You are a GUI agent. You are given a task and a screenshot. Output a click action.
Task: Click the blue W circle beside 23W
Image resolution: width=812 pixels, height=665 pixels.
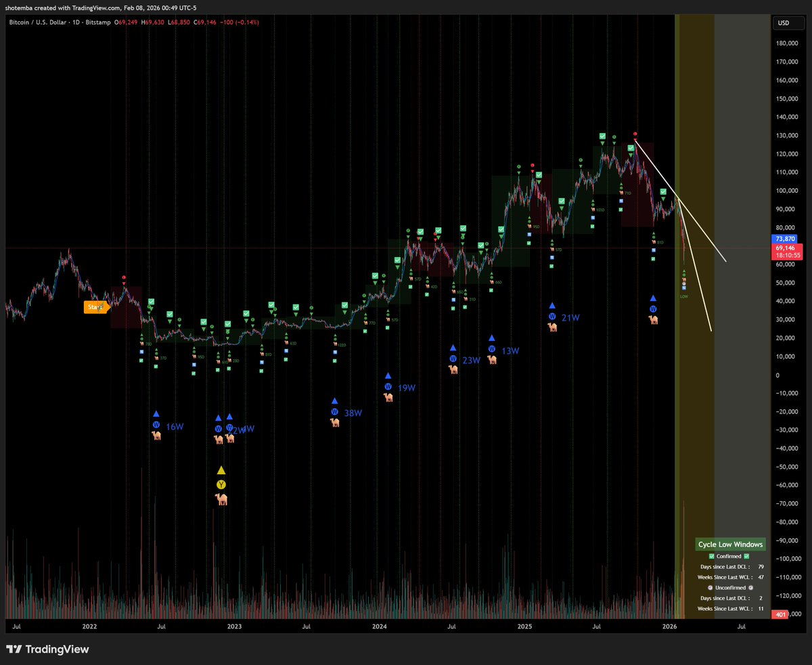click(453, 359)
